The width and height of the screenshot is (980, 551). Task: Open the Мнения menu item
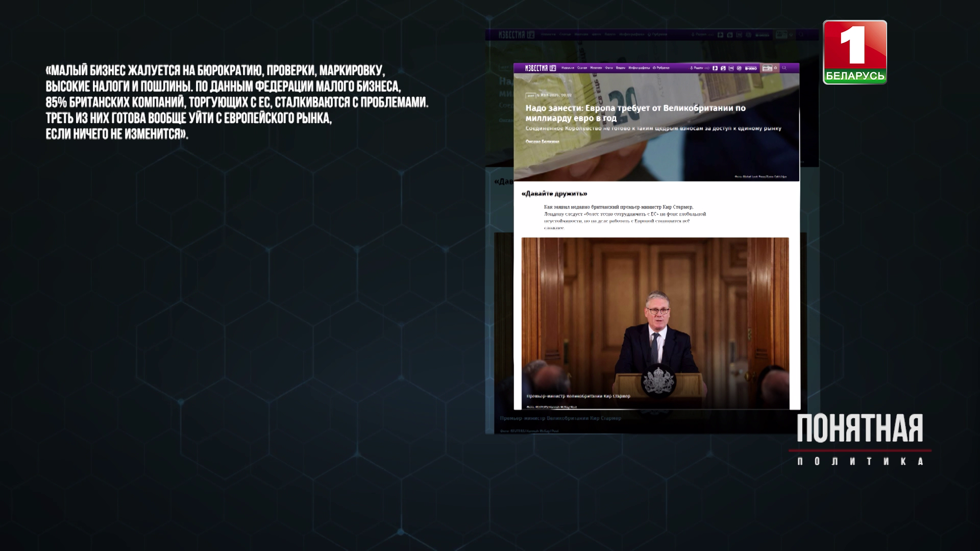pyautogui.click(x=596, y=68)
